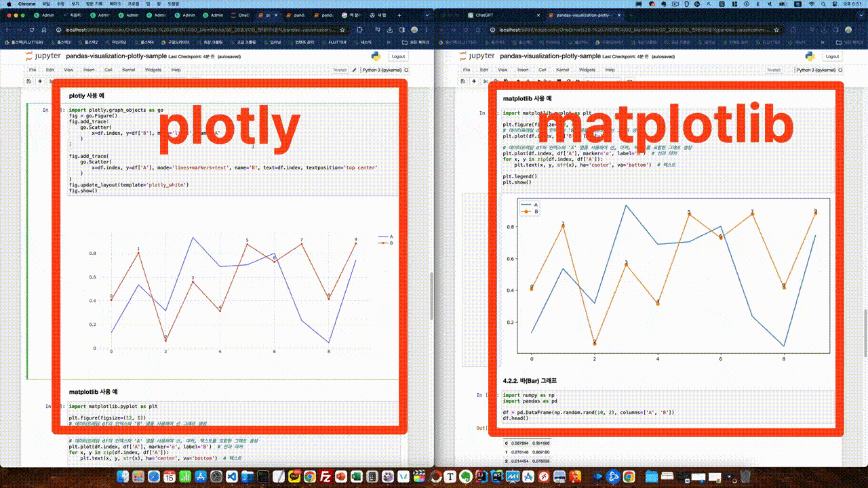Click 'Python 3 (ipykernel)' in right notebook
The image size is (868, 488).
point(816,70)
